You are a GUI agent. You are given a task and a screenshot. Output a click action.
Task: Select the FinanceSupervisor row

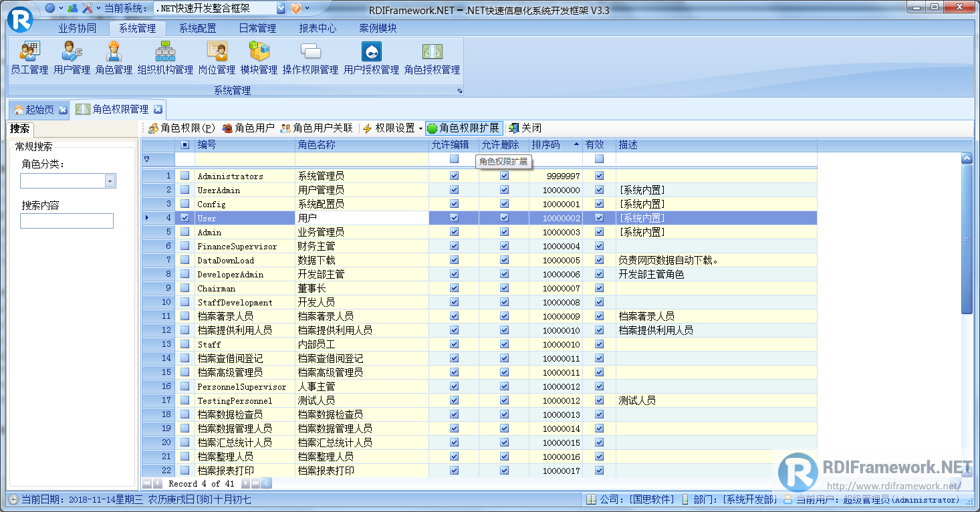coord(479,246)
